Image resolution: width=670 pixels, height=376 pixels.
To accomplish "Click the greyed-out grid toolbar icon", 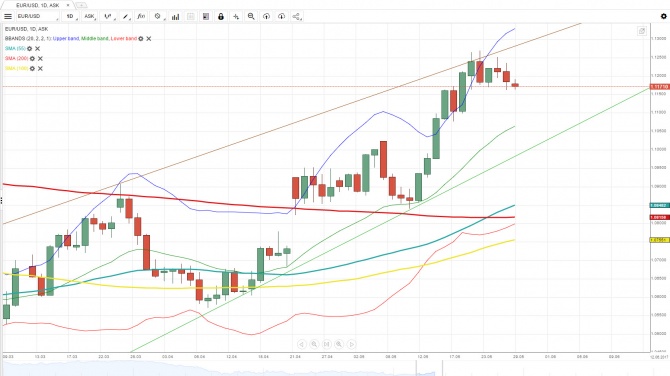I will pyautogui.click(x=191, y=17).
